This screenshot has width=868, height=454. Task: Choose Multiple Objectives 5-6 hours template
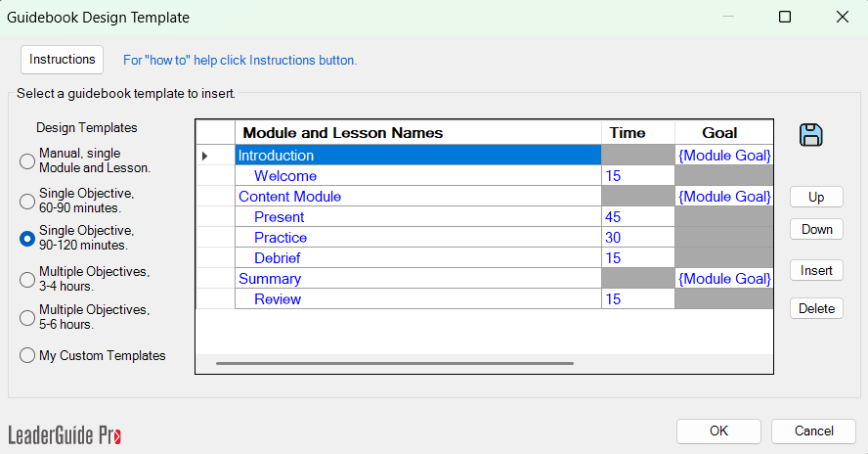click(x=27, y=318)
